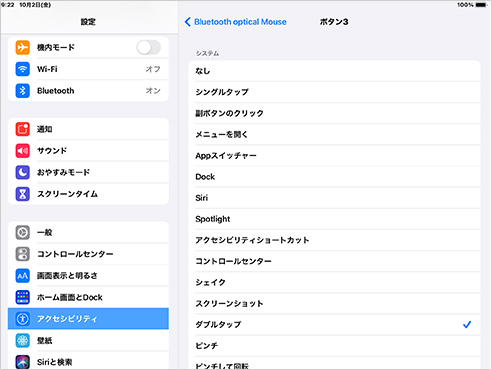Click the 100% battery percentage
Viewport: 492px width, 370px height.
click(465, 5)
